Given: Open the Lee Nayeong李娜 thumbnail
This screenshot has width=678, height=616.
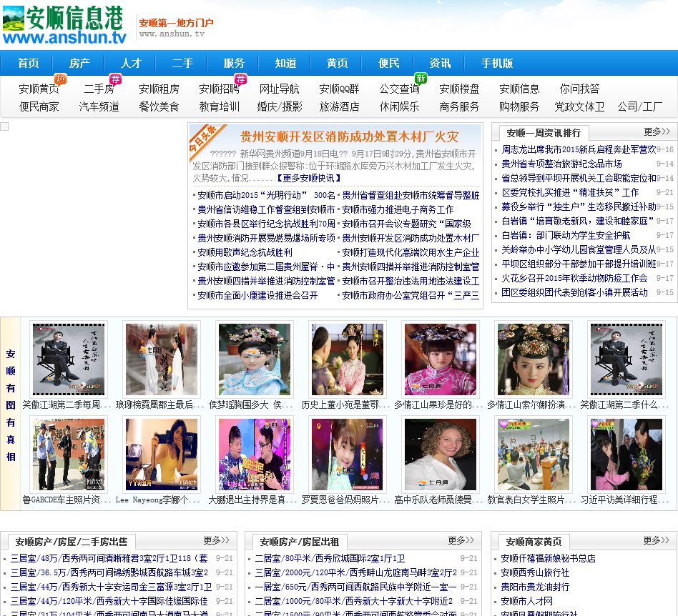Looking at the screenshot, I should click(162, 454).
